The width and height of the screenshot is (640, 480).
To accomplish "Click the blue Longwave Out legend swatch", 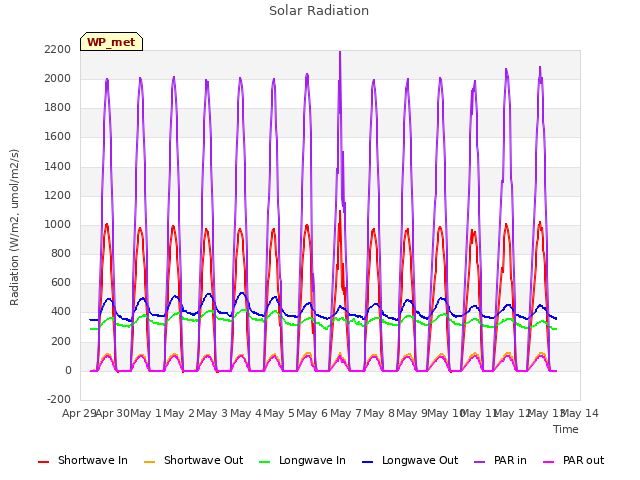I will click(368, 462).
